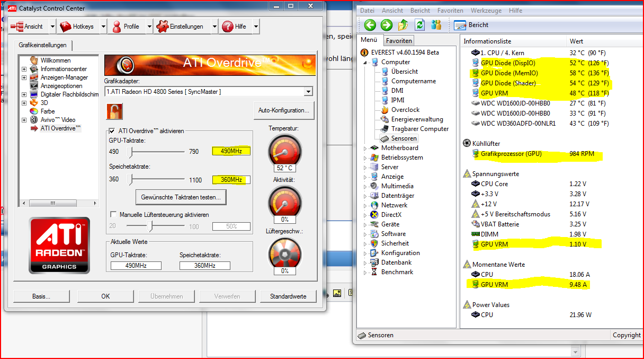Click the Aktivität gauge dial
The height and width of the screenshot is (359, 644).
285,202
